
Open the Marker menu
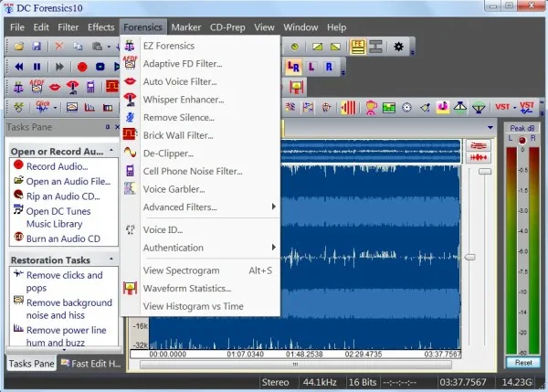click(x=186, y=27)
